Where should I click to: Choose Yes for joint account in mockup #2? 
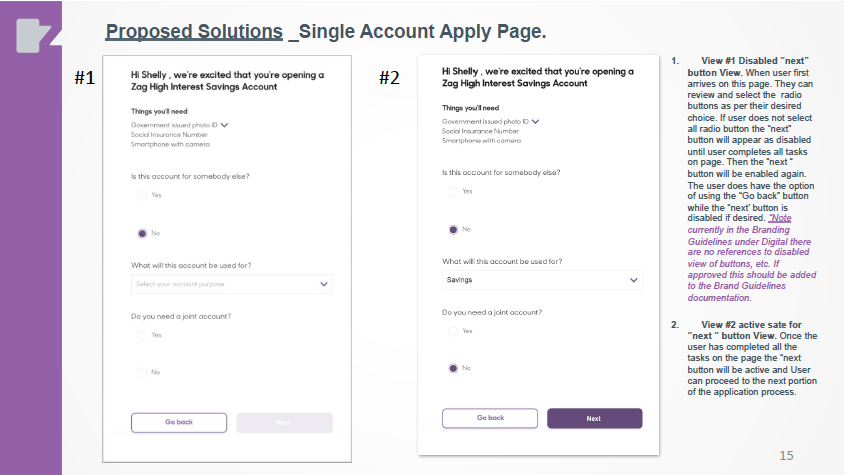pos(452,331)
